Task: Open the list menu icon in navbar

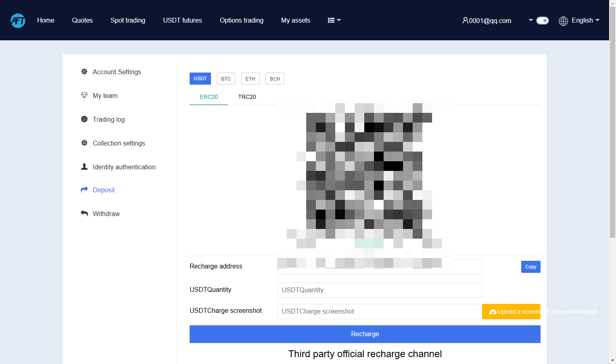Action: [x=331, y=20]
